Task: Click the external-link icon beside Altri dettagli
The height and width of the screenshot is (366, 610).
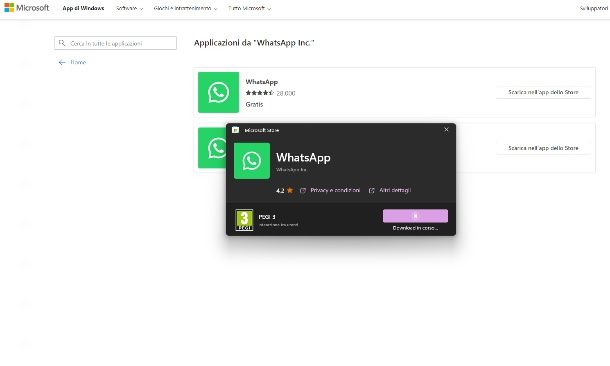Action: [372, 191]
